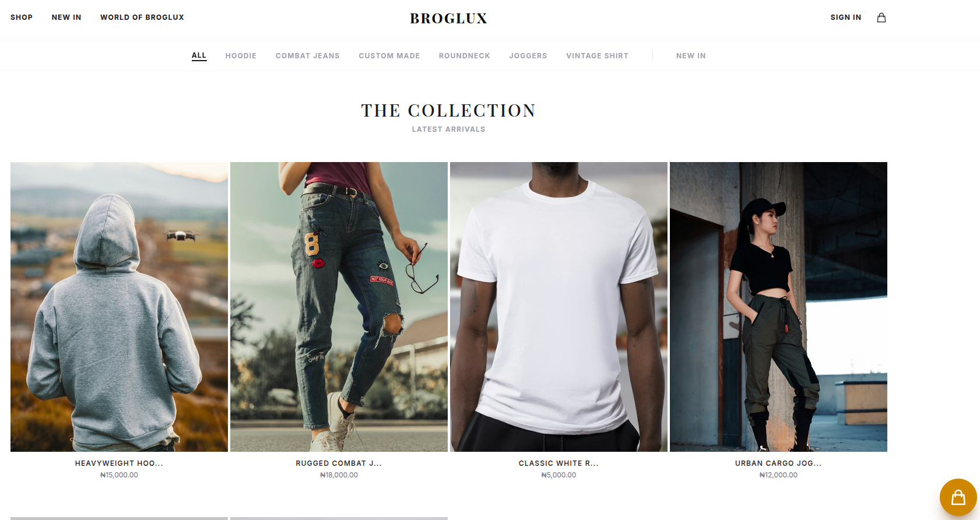The width and height of the screenshot is (980, 520).
Task: Filter by HOODIE category
Action: coord(241,56)
